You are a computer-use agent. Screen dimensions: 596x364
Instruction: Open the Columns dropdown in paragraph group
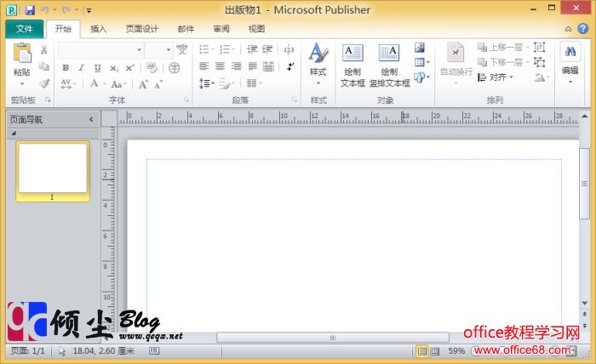pos(255,83)
